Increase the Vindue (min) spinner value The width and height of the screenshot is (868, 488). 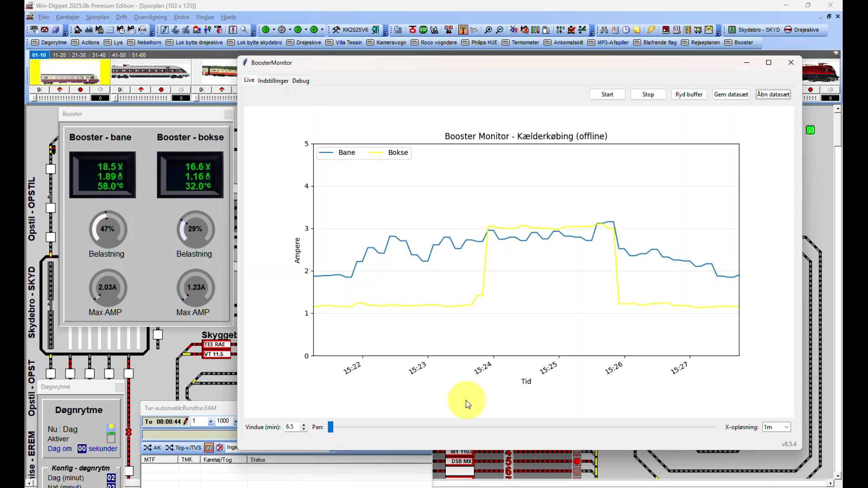point(304,425)
